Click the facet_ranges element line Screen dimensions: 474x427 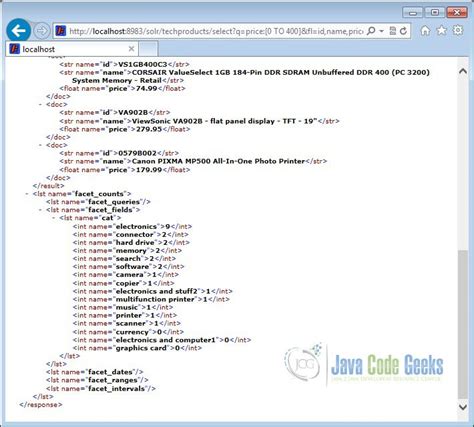(97, 380)
